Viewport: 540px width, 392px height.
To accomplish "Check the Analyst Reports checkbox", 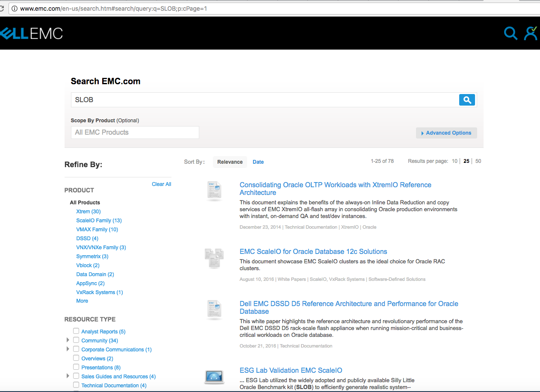I will [x=76, y=331].
